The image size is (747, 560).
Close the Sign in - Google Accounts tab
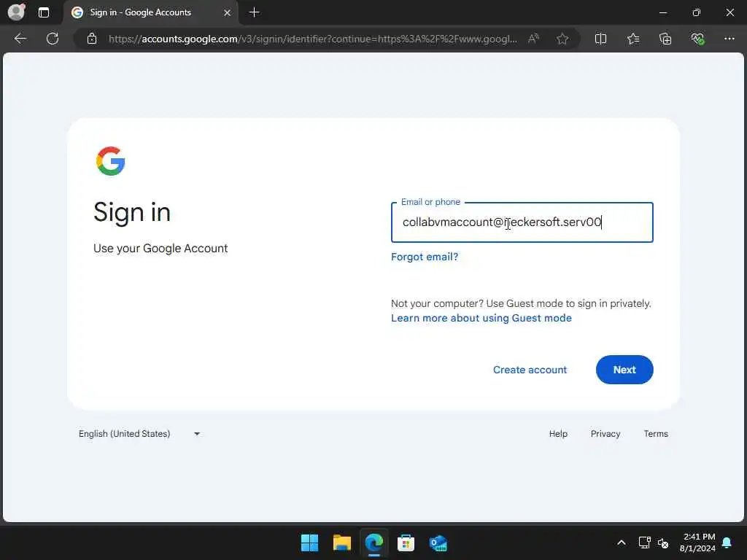coord(228,12)
